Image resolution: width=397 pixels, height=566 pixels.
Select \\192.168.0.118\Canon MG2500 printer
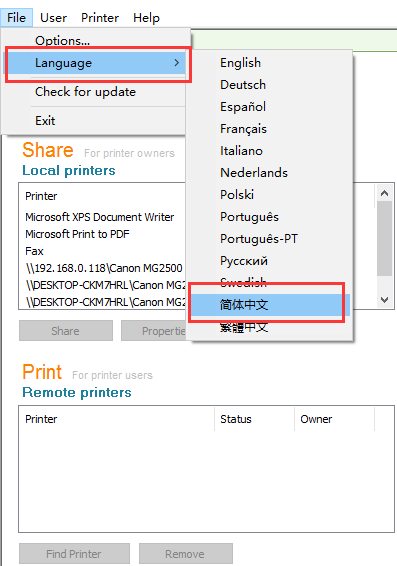click(x=104, y=268)
